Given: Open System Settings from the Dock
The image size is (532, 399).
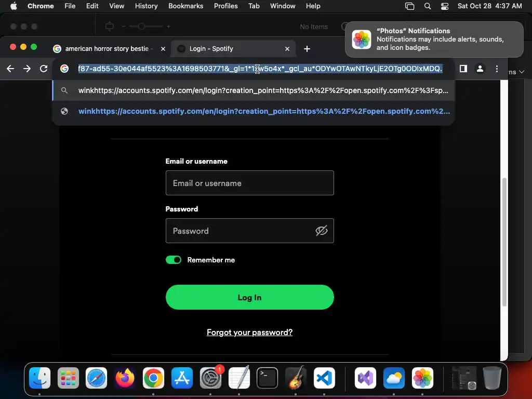Looking at the screenshot, I should click(x=210, y=378).
